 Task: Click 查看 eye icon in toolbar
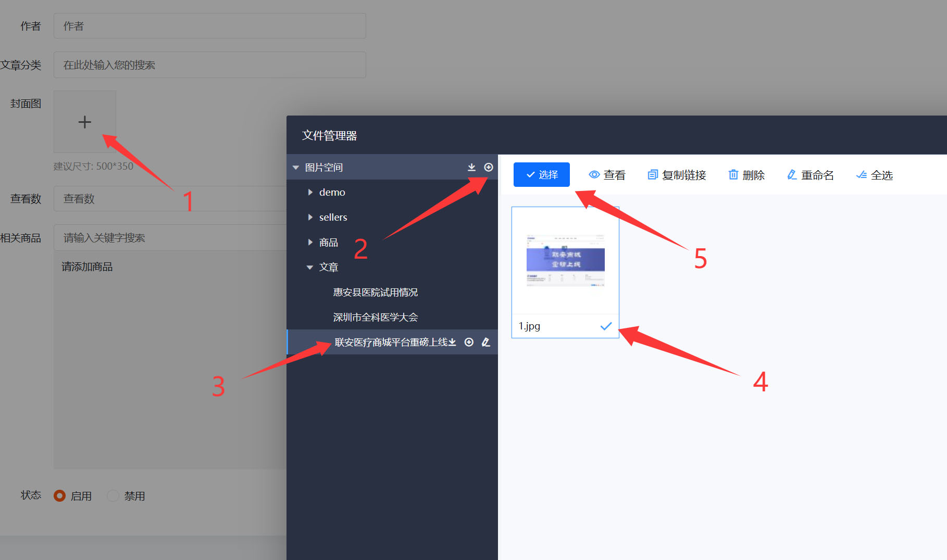(594, 175)
